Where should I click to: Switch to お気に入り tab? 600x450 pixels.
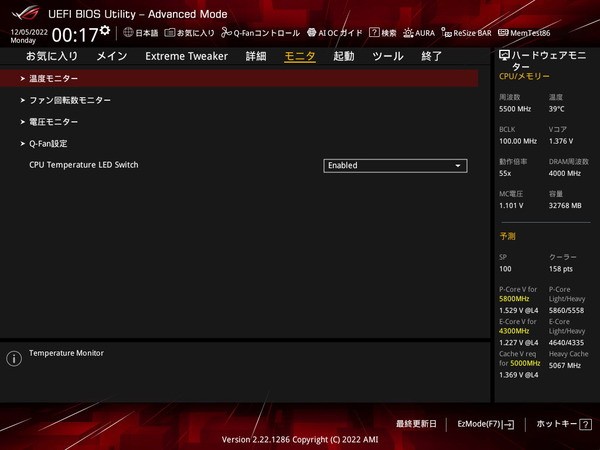52,56
